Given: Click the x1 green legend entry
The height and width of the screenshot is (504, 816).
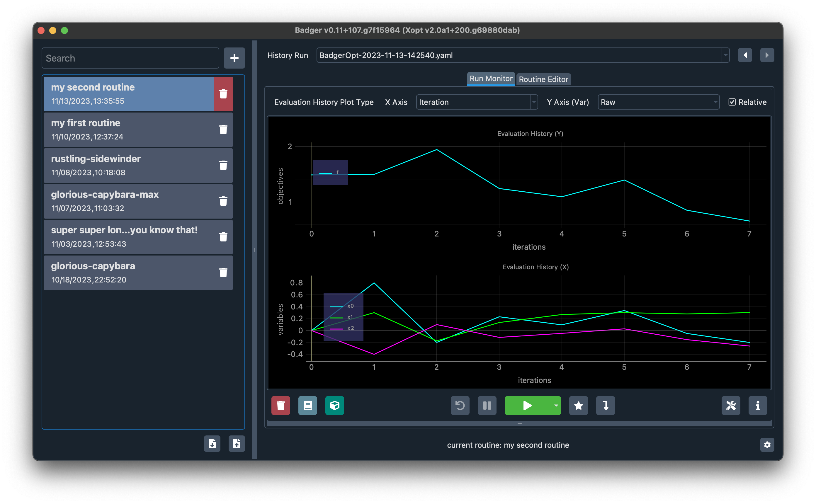Looking at the screenshot, I should click(x=341, y=317).
